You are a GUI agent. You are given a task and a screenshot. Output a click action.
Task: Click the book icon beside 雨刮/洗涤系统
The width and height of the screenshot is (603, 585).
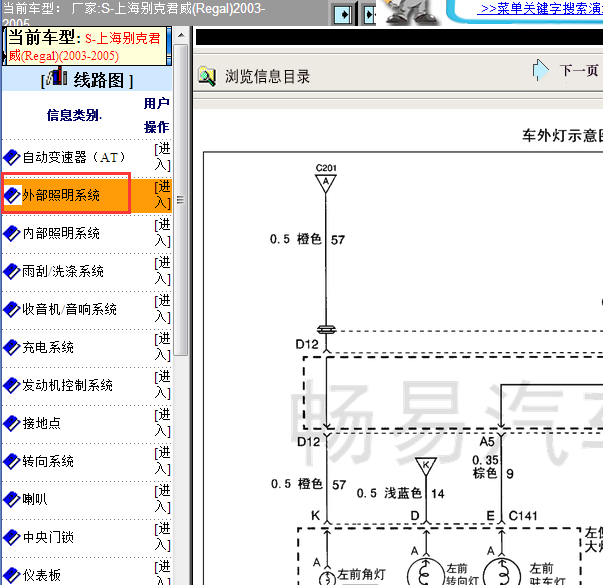coord(12,272)
